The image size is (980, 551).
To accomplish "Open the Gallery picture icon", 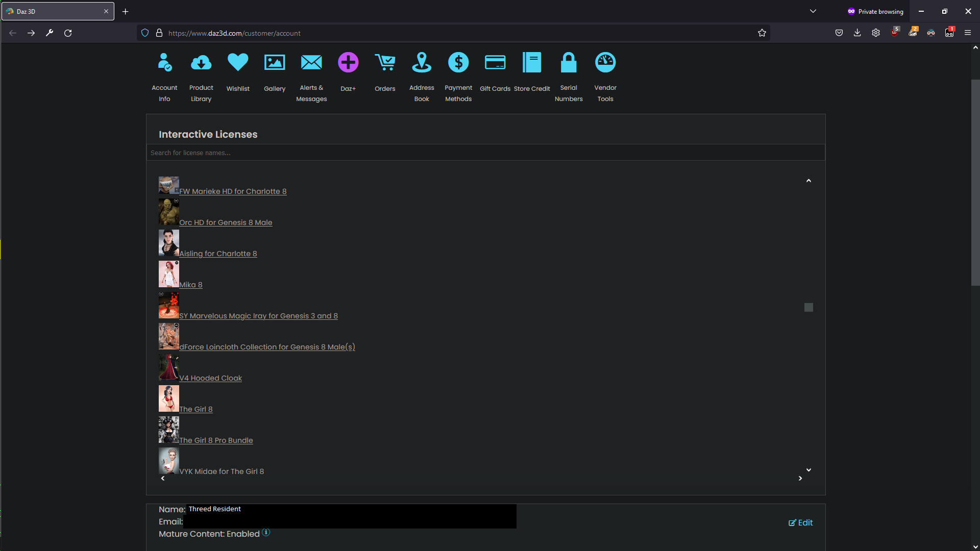I will pos(275,62).
